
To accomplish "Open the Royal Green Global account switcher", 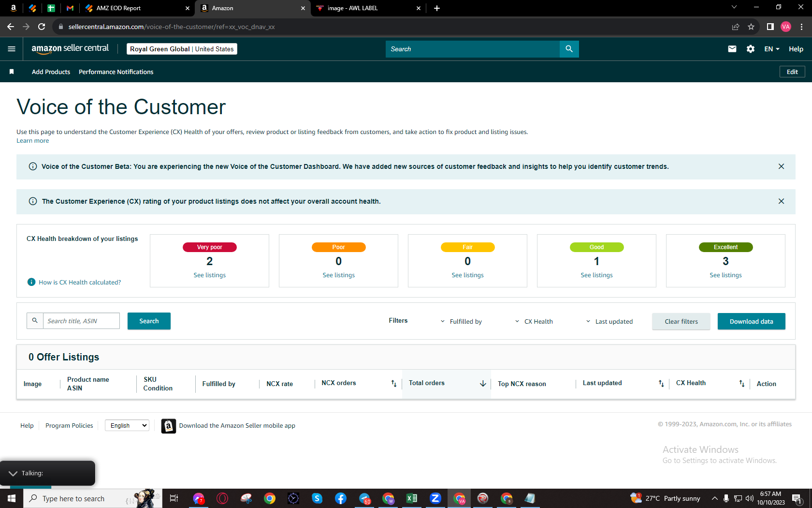I will (182, 49).
